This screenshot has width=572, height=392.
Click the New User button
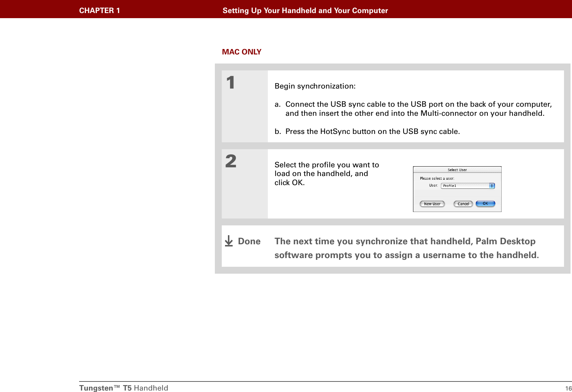coord(432,204)
